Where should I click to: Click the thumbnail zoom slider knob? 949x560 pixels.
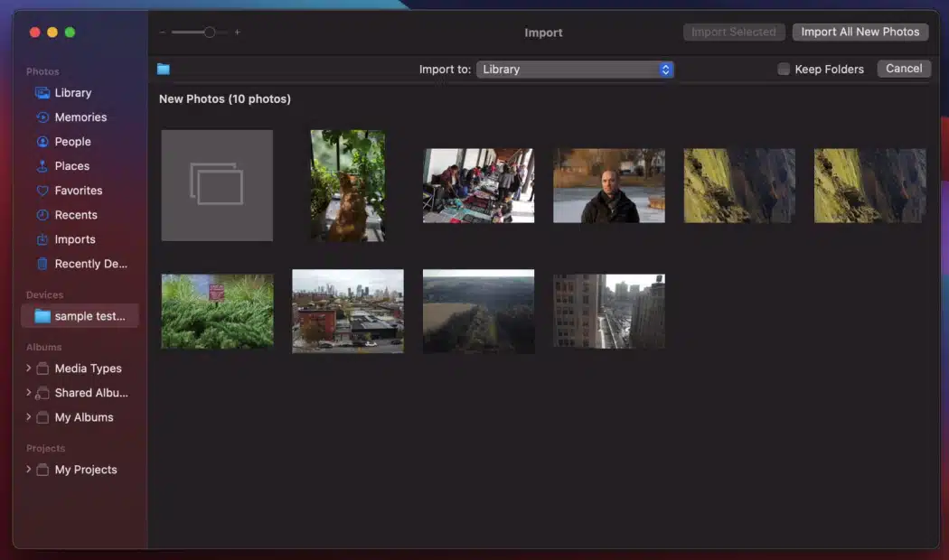pyautogui.click(x=210, y=33)
